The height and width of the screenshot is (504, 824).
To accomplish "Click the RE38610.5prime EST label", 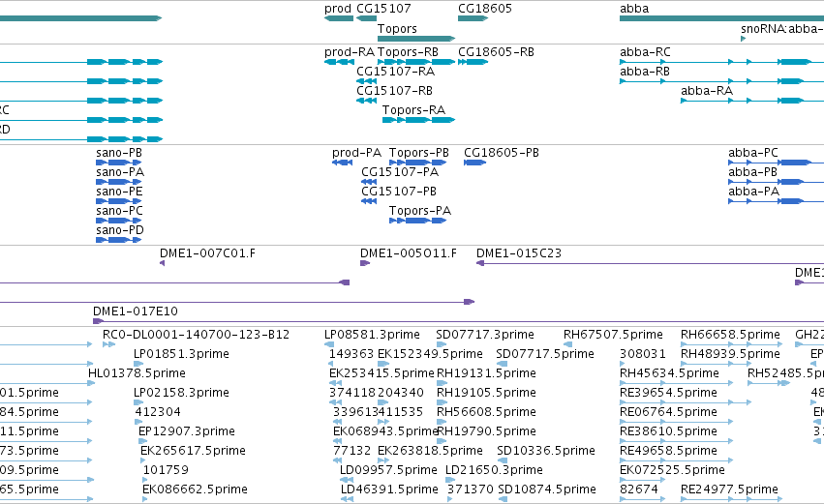I will point(668,432).
